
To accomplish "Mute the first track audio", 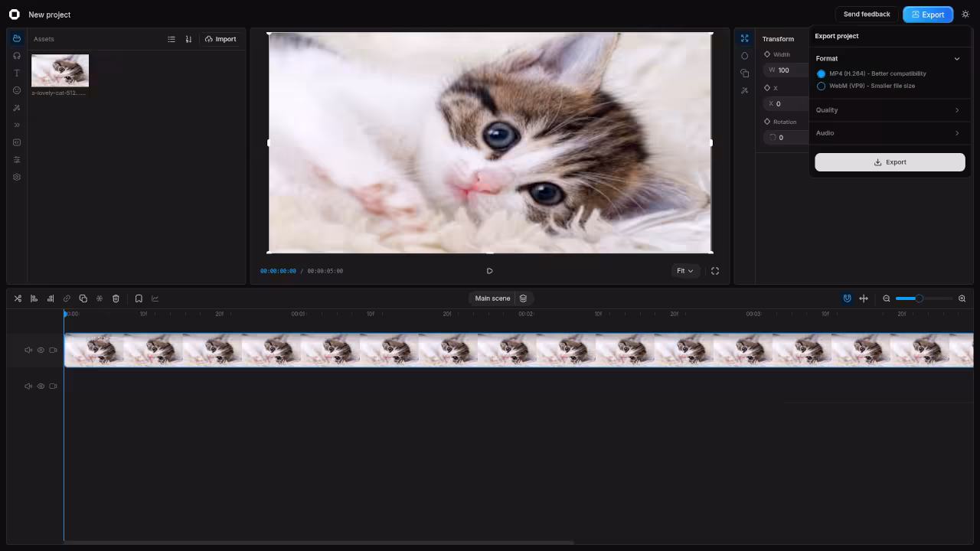I will point(28,350).
